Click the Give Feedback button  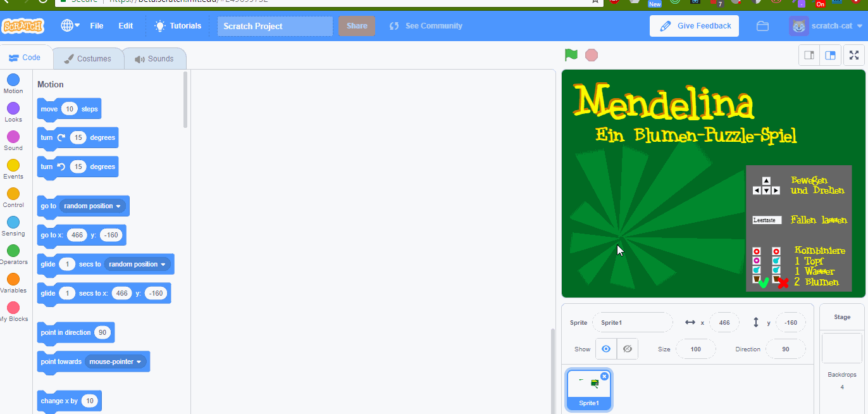click(x=694, y=26)
